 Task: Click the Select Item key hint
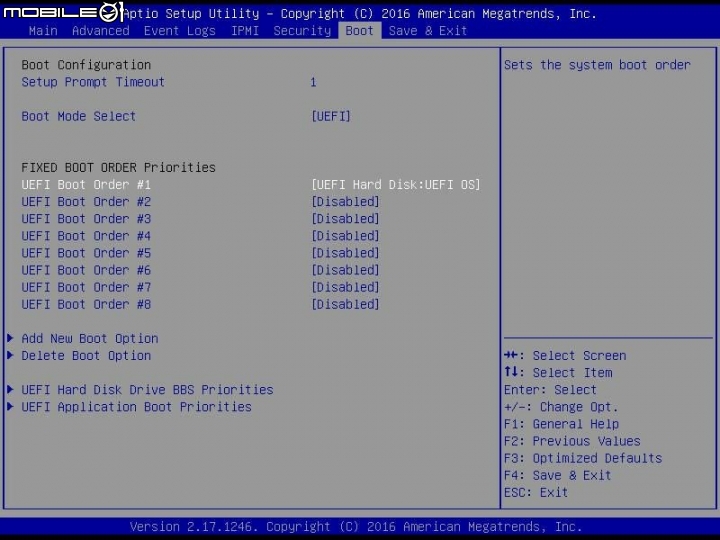(558, 372)
